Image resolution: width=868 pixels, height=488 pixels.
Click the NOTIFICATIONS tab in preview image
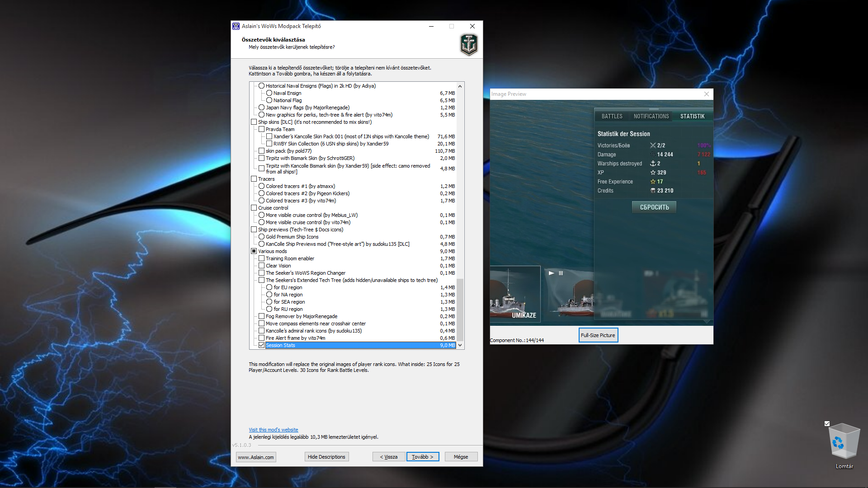pyautogui.click(x=651, y=117)
